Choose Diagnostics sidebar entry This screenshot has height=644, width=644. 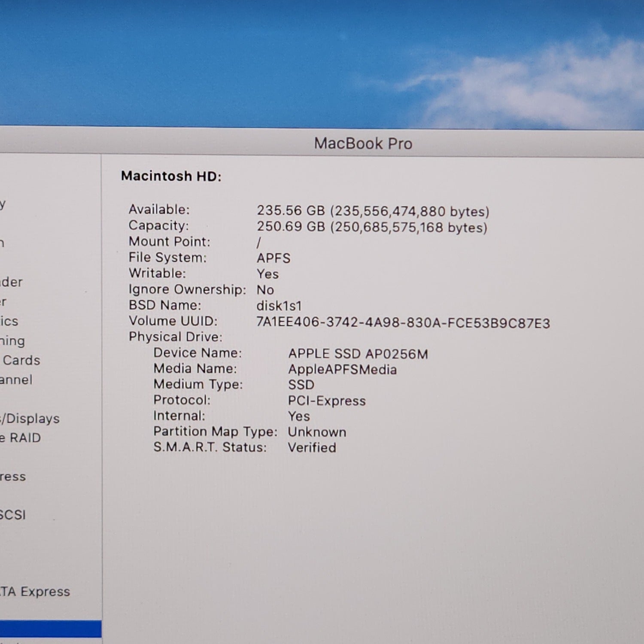pos(9,321)
